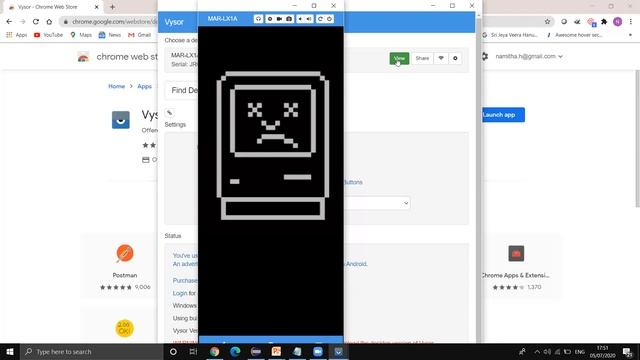This screenshot has width=640, height=360.
Task: Raise device volume with volume up icon
Action: click(x=309, y=19)
